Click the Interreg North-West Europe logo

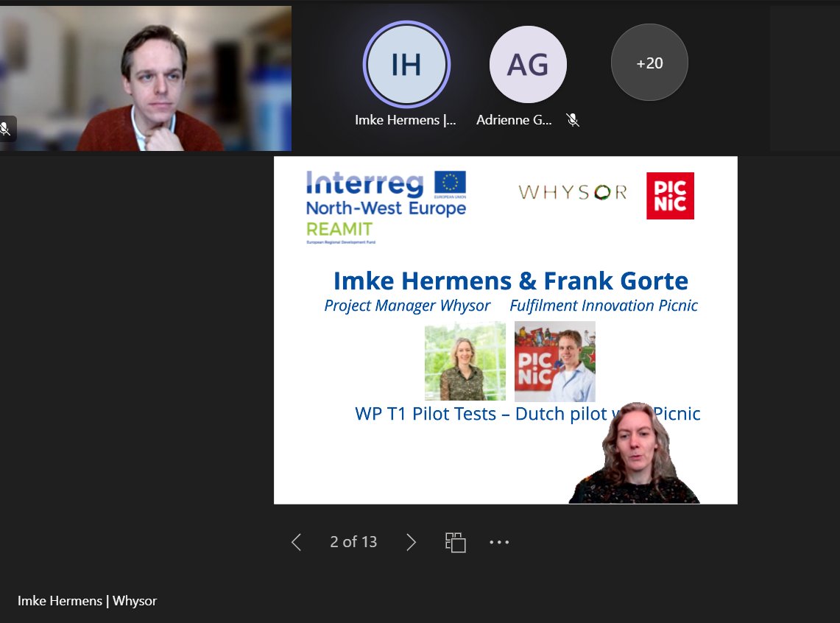[x=386, y=194]
